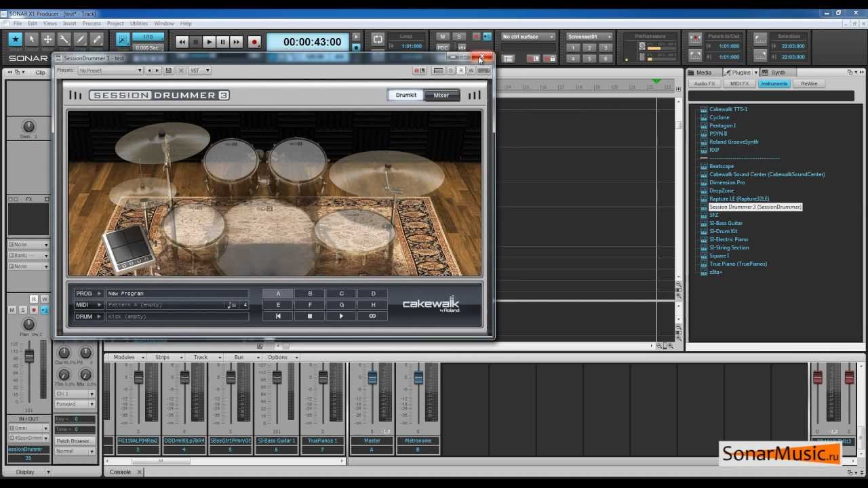Image resolution: width=868 pixels, height=488 pixels.
Task: Select Dimension Pro in the instruments list
Action: [727, 182]
